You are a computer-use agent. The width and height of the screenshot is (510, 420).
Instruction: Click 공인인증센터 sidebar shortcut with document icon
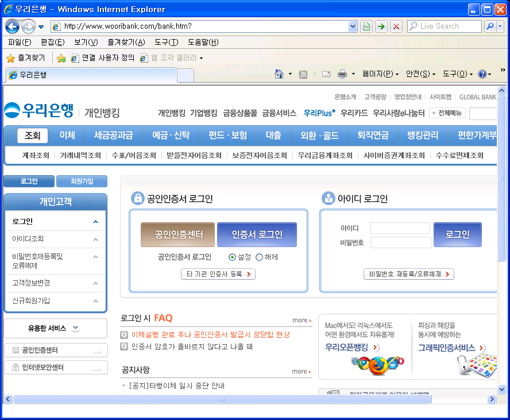point(56,350)
